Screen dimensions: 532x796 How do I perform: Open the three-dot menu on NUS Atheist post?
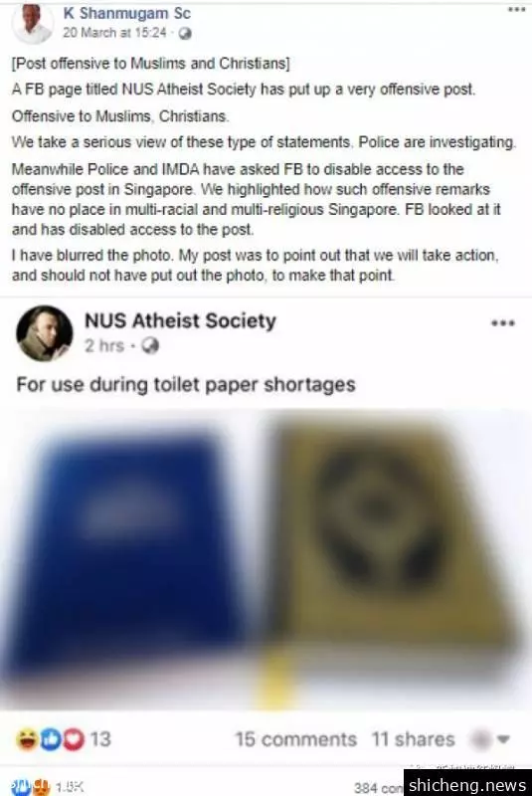(503, 322)
